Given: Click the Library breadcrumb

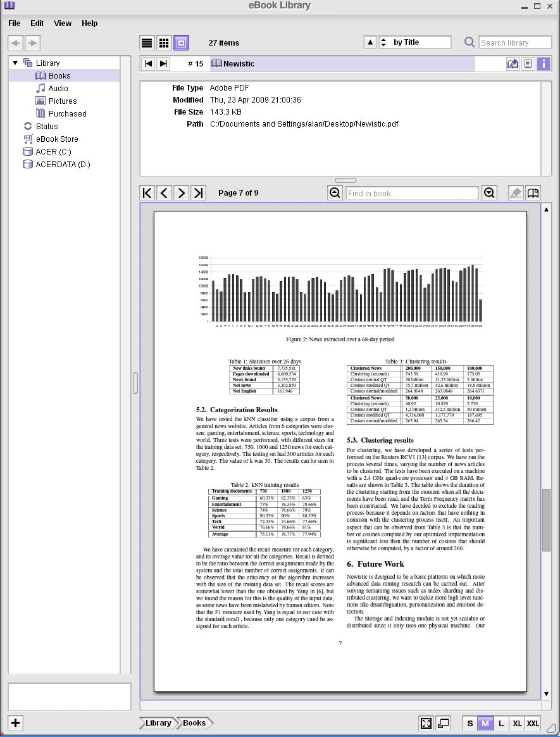Looking at the screenshot, I should tap(158, 723).
